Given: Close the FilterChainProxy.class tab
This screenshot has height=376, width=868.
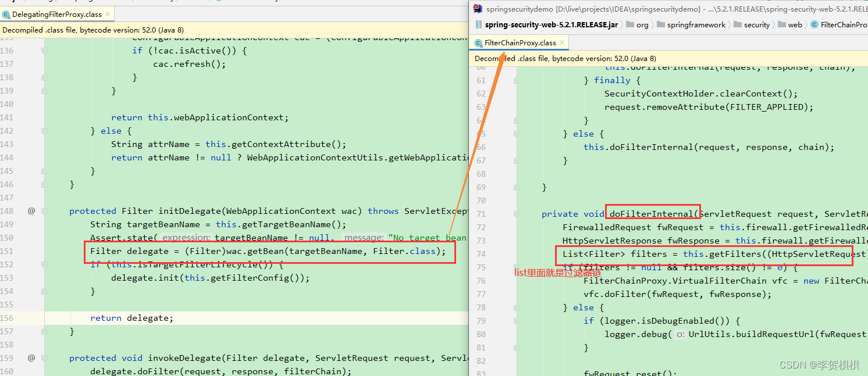Looking at the screenshot, I should pos(562,42).
